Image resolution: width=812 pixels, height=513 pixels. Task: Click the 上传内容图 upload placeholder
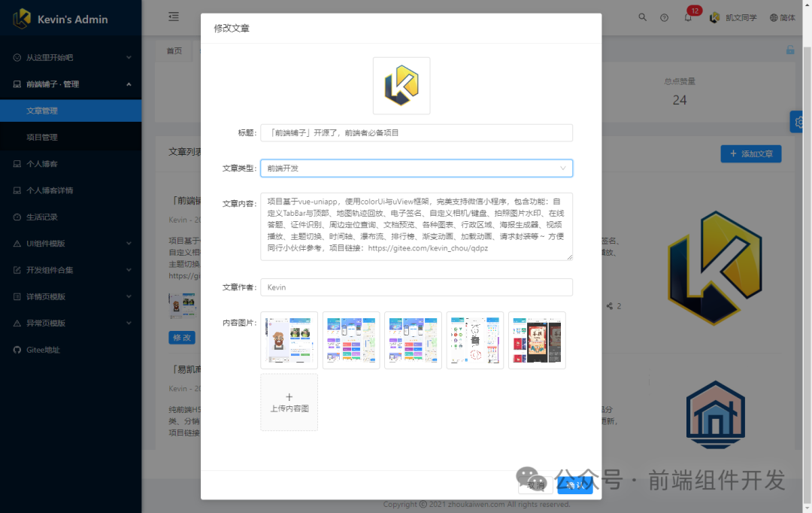coord(289,402)
